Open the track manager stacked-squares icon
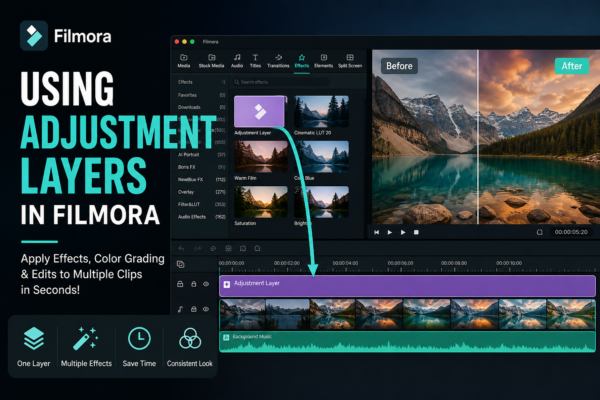Screen dimensions: 600x400 coord(181,264)
